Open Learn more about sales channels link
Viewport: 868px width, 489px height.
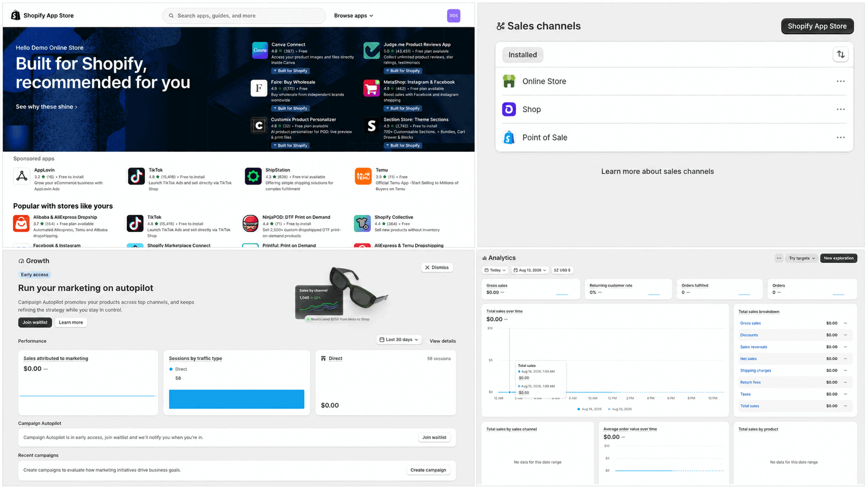coord(657,171)
